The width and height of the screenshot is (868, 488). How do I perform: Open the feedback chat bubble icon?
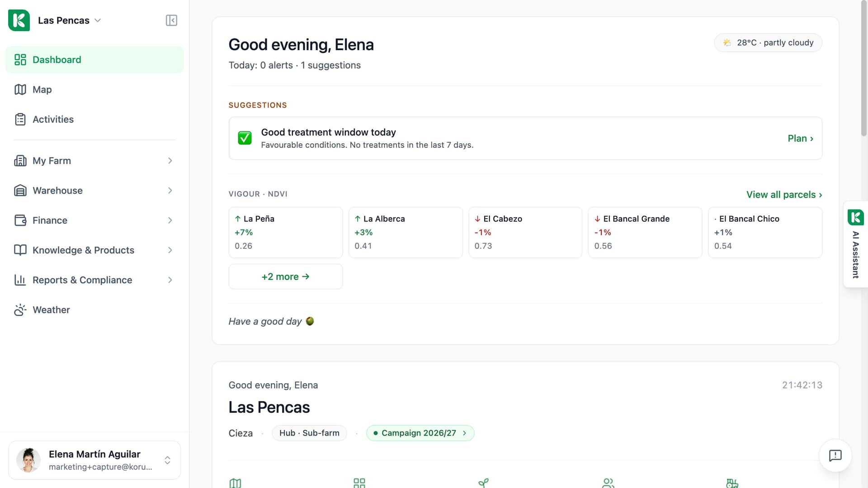point(835,455)
